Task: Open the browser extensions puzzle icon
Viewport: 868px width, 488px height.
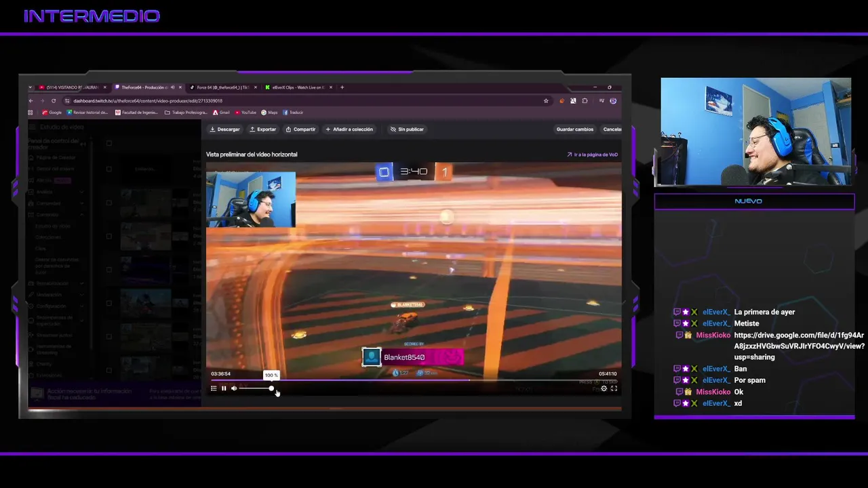Action: [x=585, y=101]
